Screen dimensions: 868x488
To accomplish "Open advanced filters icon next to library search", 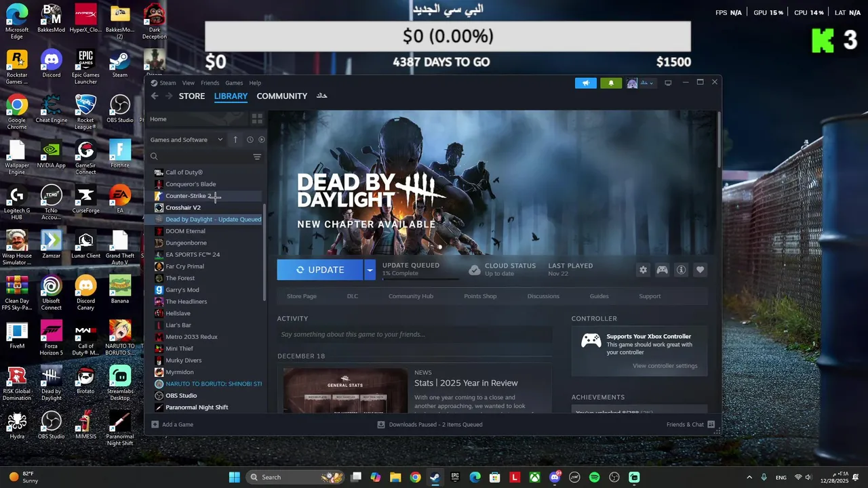I will [x=257, y=157].
